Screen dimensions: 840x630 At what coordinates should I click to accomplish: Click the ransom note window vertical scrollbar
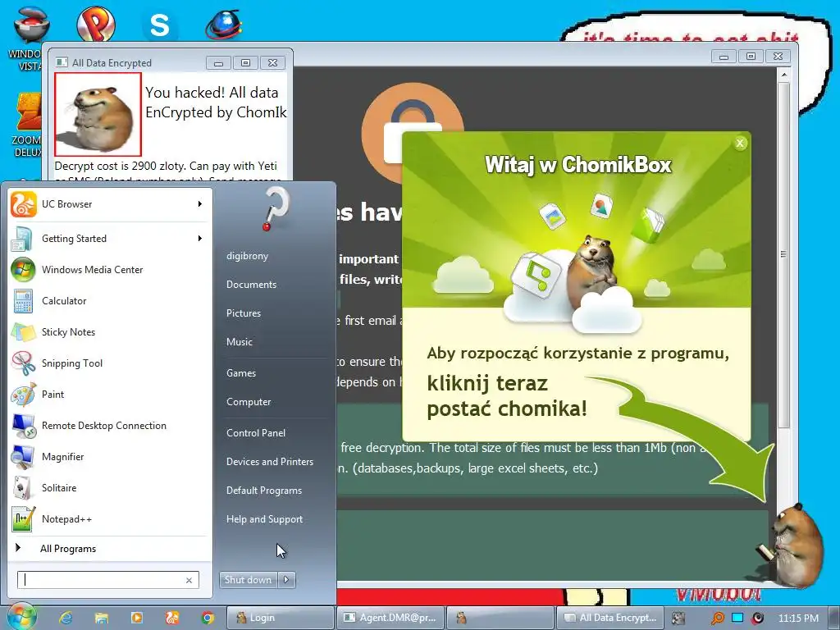(783, 254)
